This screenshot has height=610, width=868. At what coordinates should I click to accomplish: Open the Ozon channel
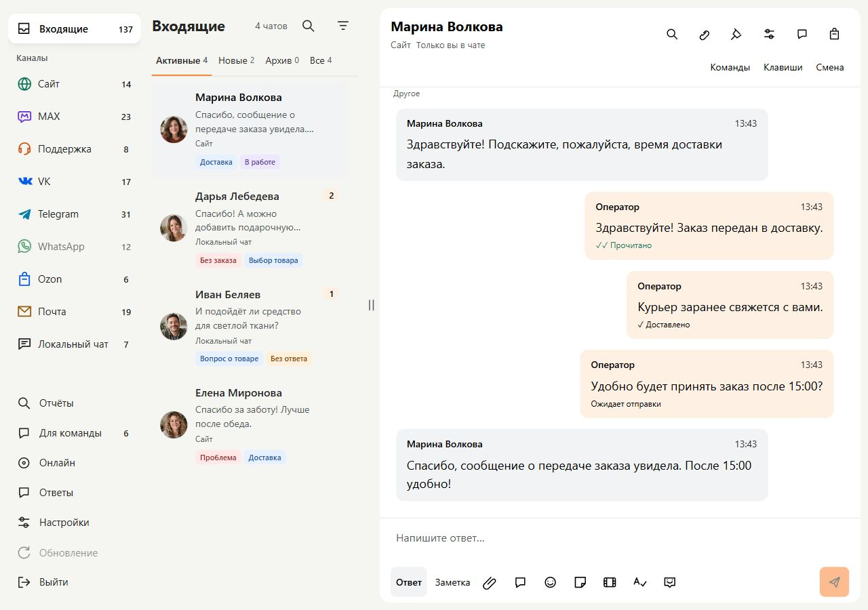(x=75, y=279)
